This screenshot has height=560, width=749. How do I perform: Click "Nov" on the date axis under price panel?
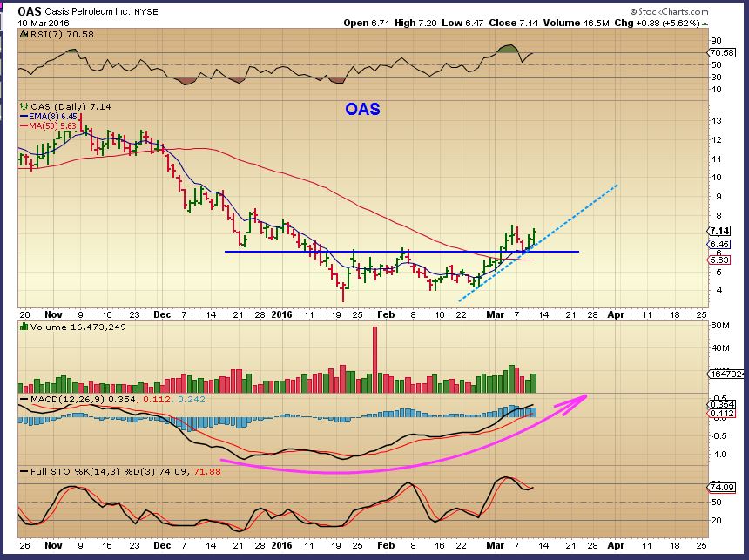click(53, 315)
